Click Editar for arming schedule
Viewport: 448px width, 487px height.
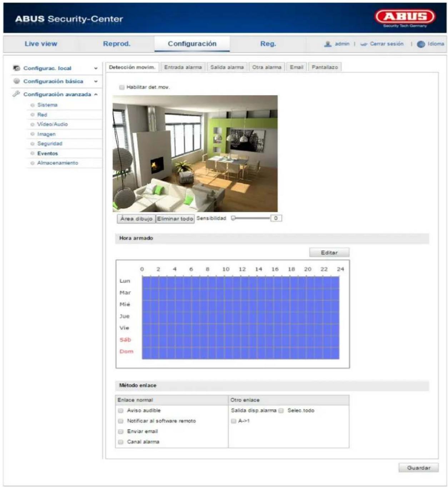point(329,252)
